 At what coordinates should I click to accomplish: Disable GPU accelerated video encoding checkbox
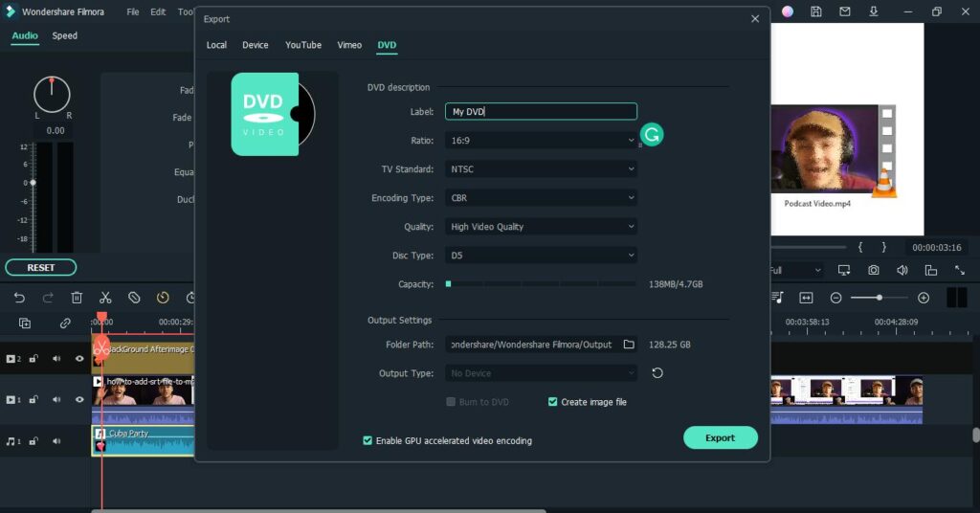point(367,440)
